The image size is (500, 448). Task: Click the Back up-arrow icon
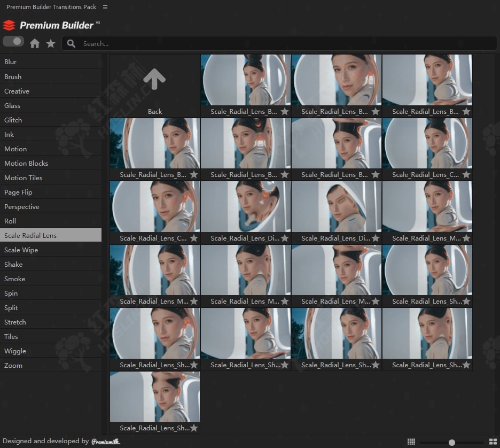tap(154, 79)
